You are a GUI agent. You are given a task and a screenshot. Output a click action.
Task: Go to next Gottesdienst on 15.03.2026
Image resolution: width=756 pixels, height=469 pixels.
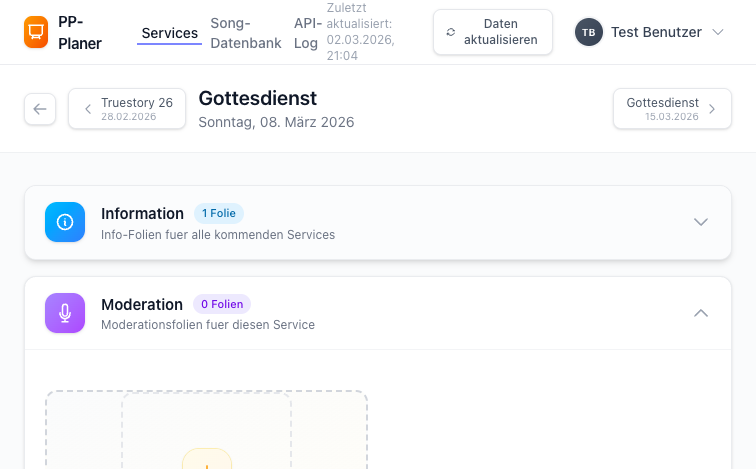[x=671, y=109]
